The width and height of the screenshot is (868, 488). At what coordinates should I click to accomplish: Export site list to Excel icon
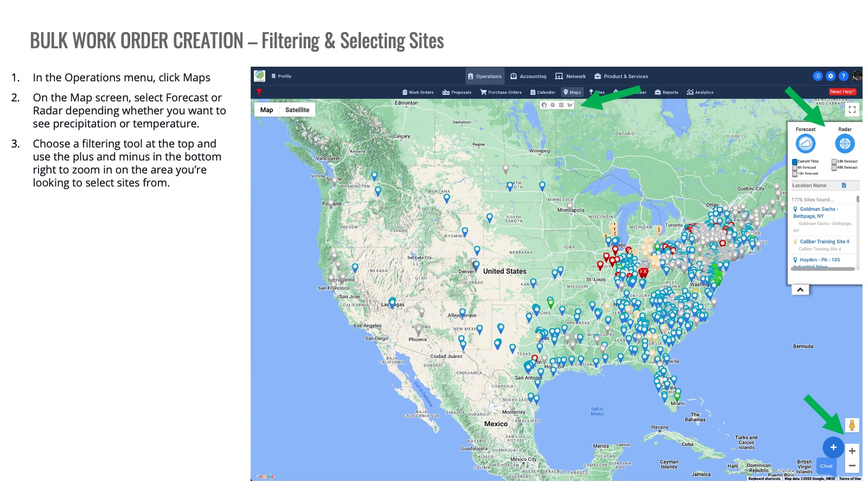(844, 185)
